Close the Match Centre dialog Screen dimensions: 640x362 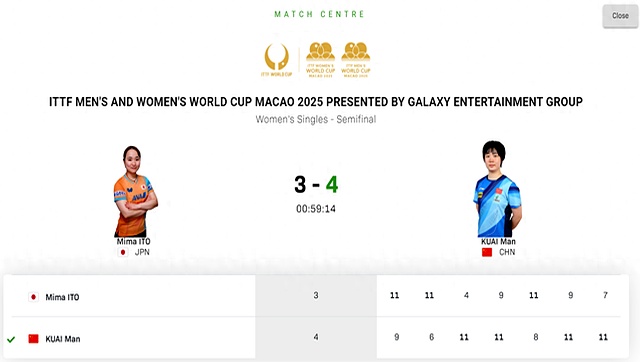620,16
